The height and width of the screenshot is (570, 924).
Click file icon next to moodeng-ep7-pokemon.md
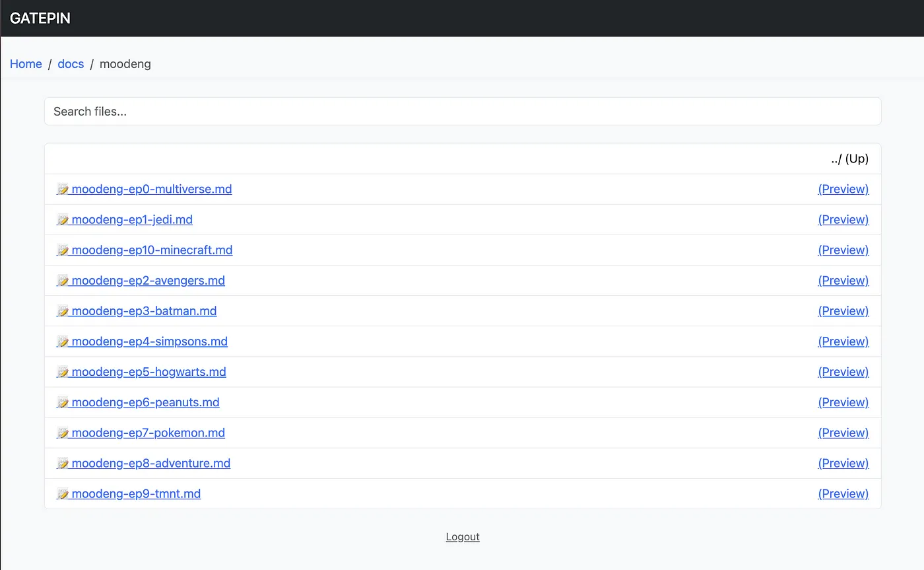tap(63, 433)
